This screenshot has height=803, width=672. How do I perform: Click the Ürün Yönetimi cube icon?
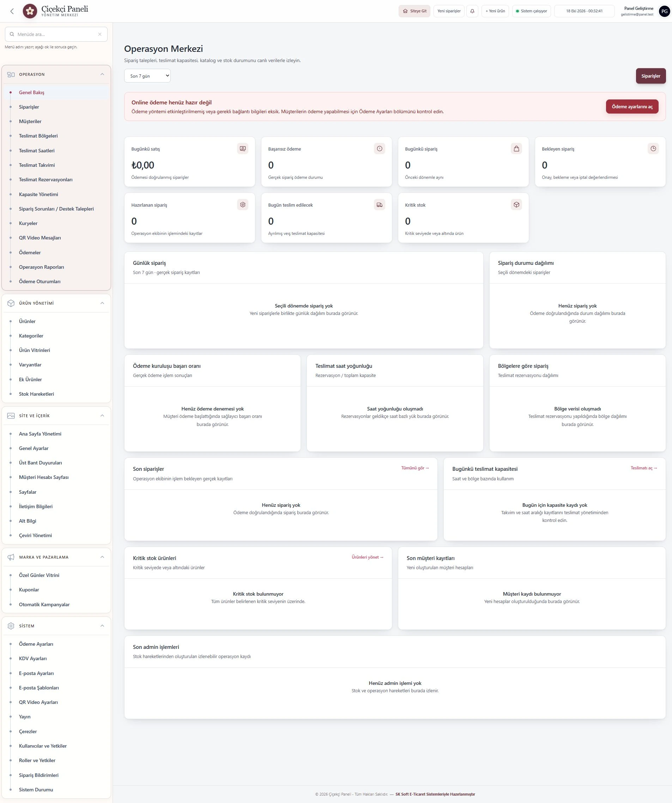[x=11, y=303]
